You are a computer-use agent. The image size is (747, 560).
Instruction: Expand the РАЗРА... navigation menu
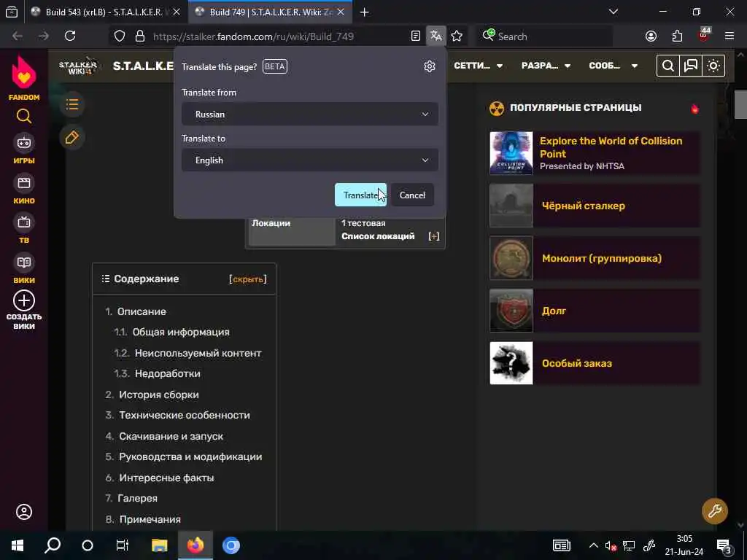[x=546, y=66]
